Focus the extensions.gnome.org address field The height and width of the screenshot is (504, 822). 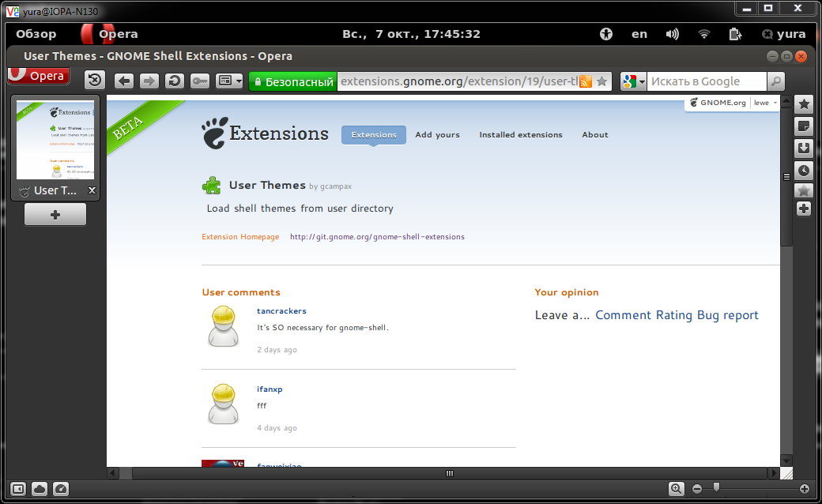pos(458,81)
